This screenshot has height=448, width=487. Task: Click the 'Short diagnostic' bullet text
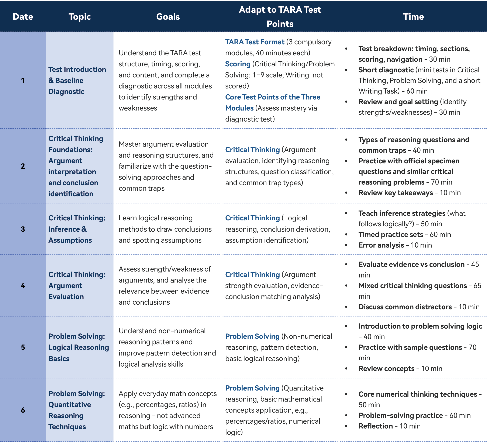pyautogui.click(x=386, y=70)
